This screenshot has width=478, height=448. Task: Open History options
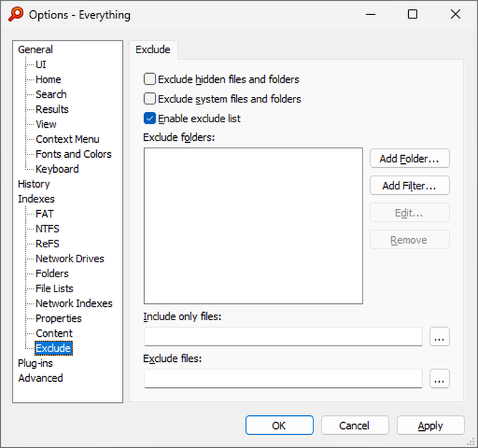[x=34, y=184]
